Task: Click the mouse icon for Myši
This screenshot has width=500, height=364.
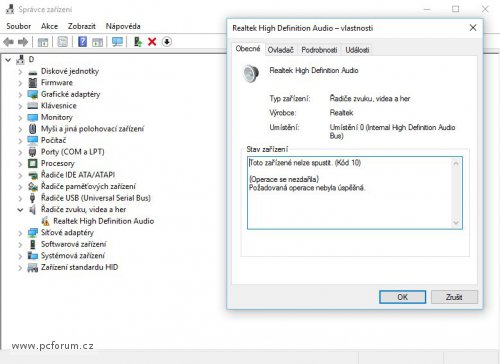Action: (x=33, y=129)
